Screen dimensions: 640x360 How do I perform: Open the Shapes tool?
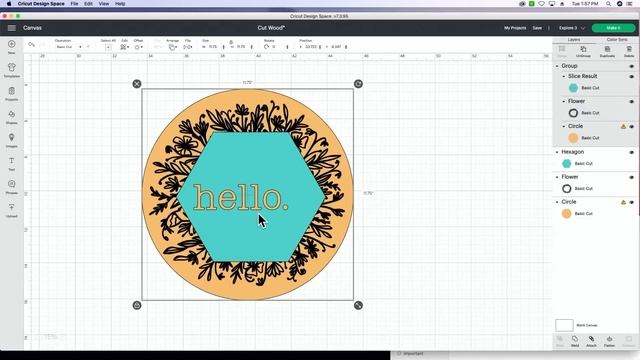11,117
